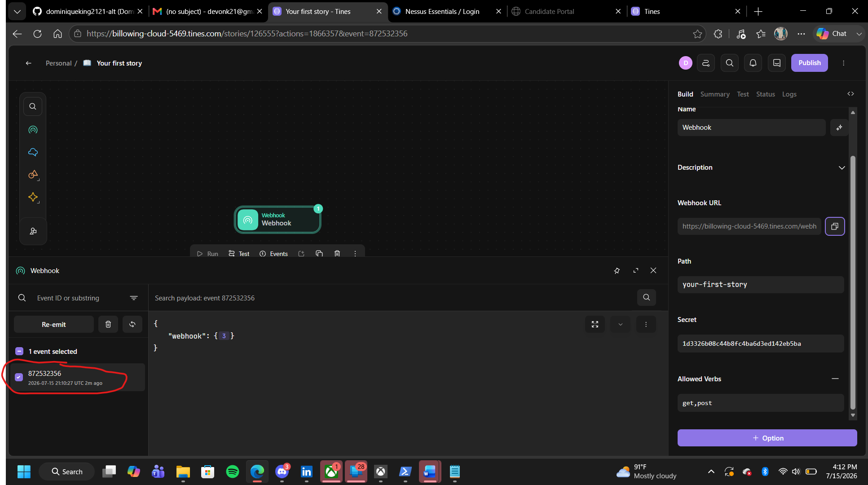Add an Option to the webhook
The image size is (868, 485).
click(767, 438)
